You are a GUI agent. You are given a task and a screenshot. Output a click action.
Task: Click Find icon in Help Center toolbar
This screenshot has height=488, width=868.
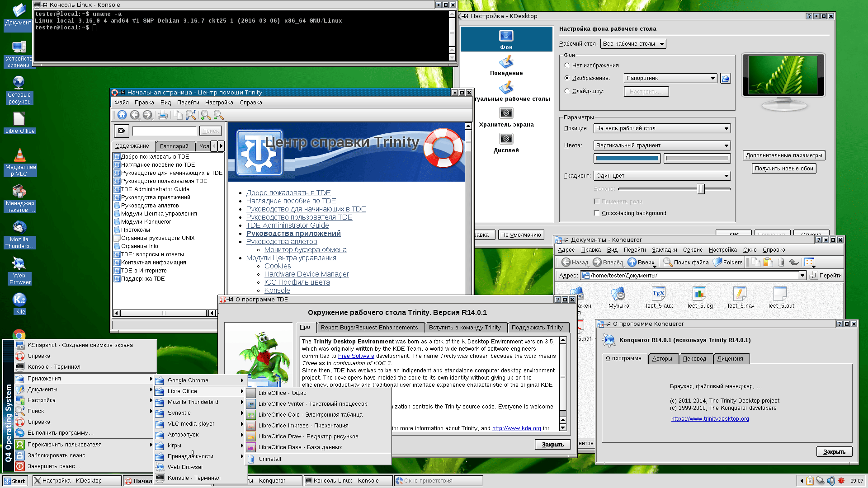click(191, 115)
